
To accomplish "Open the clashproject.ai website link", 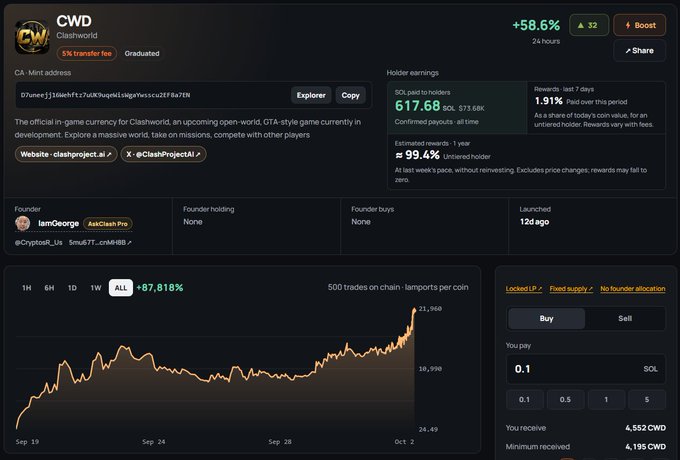I will [66, 154].
